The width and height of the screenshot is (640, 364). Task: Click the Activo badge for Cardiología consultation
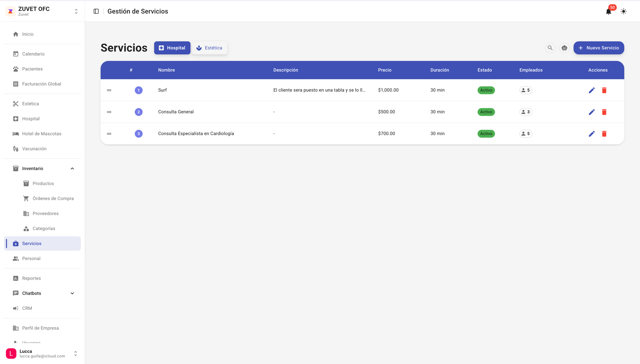486,134
